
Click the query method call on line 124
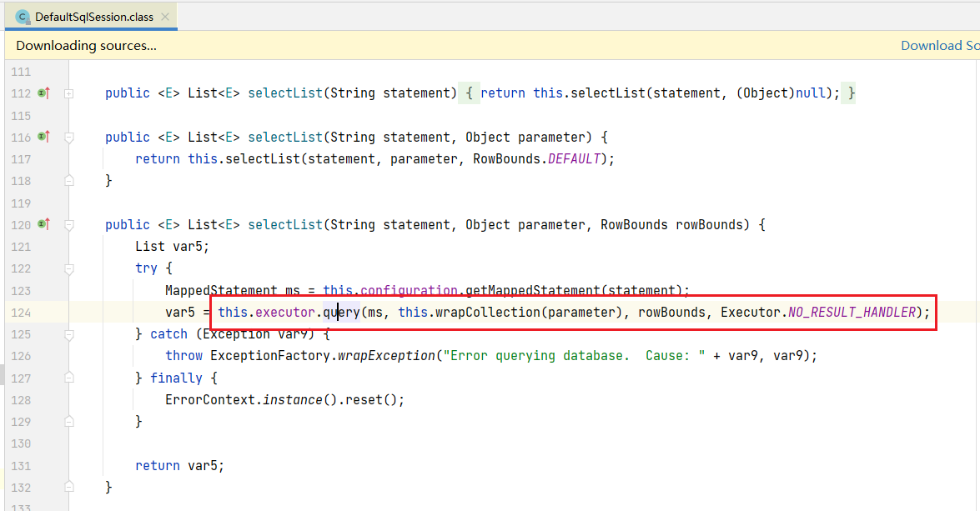(341, 313)
